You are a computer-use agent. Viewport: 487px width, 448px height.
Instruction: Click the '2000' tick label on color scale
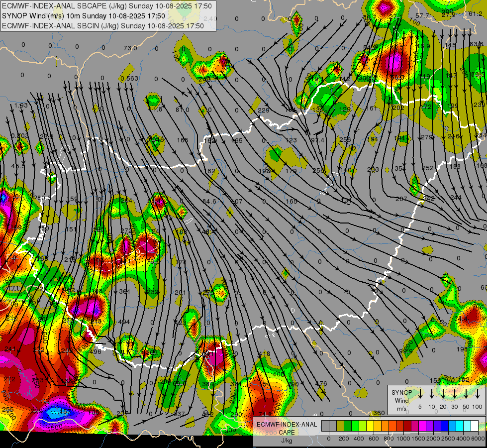[x=433, y=439]
